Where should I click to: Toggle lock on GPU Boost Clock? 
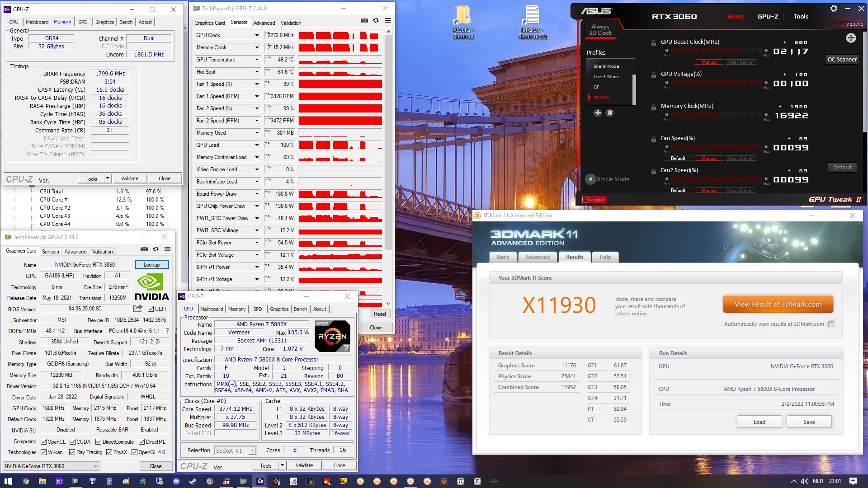point(653,43)
